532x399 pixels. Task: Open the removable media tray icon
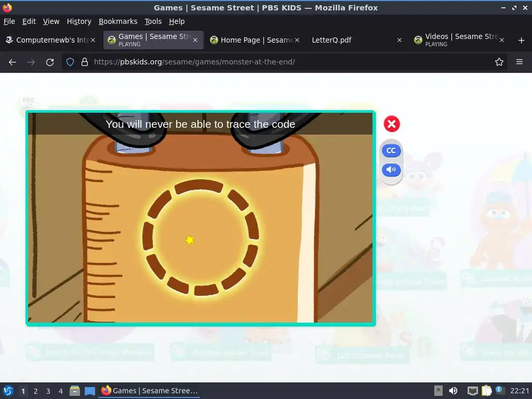(x=438, y=391)
